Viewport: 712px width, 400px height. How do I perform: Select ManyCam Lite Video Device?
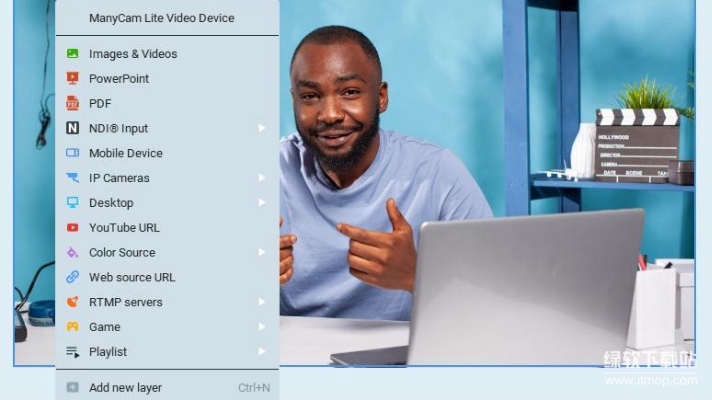point(161,18)
